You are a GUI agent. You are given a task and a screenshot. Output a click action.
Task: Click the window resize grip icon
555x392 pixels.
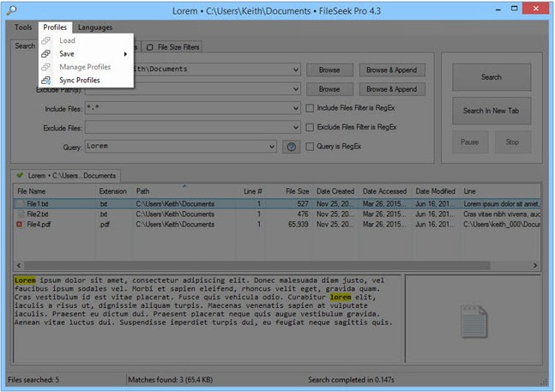coord(543,382)
